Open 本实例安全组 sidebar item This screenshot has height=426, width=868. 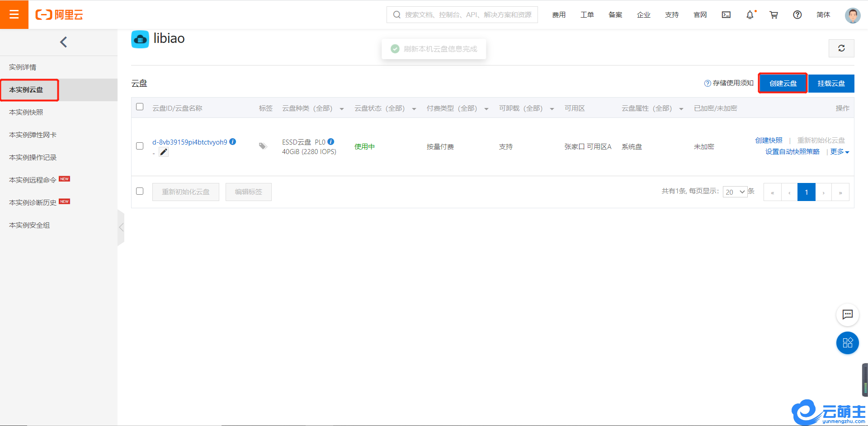(x=29, y=225)
